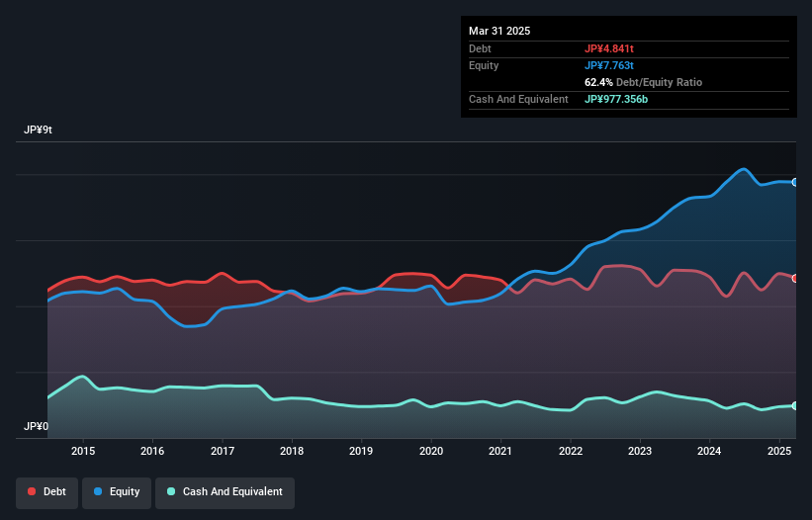Viewport: 812px width, 520px height.
Task: Toggle the Equity series legend button
Action: [117, 491]
